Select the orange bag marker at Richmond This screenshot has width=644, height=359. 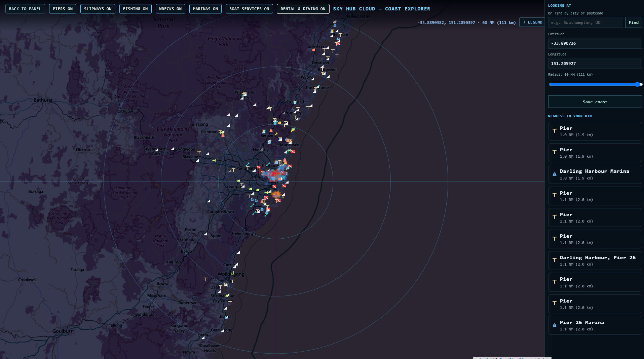point(223,135)
